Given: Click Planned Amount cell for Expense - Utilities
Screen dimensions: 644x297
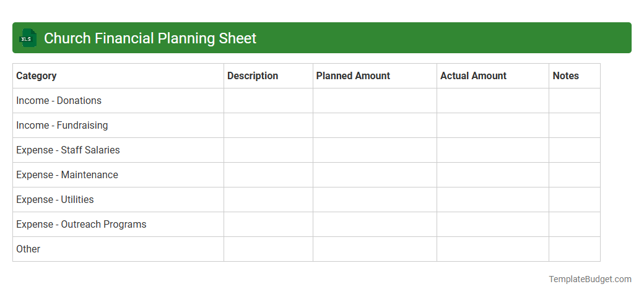Looking at the screenshot, I should (x=375, y=200).
